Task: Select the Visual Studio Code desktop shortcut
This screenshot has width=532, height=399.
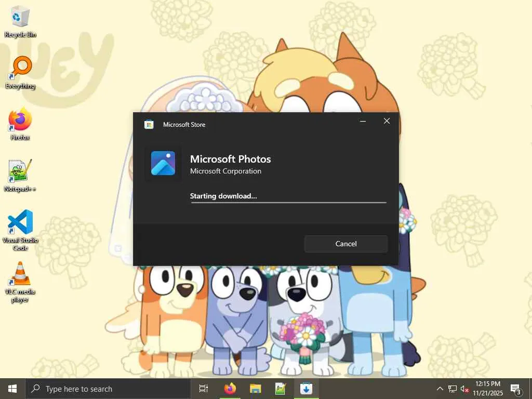Action: pyautogui.click(x=20, y=230)
